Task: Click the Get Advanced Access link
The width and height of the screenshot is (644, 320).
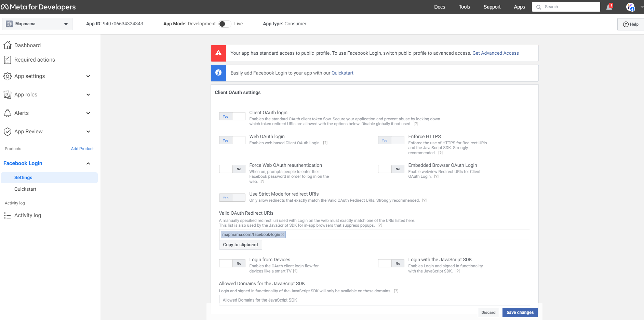Action: 496,53
